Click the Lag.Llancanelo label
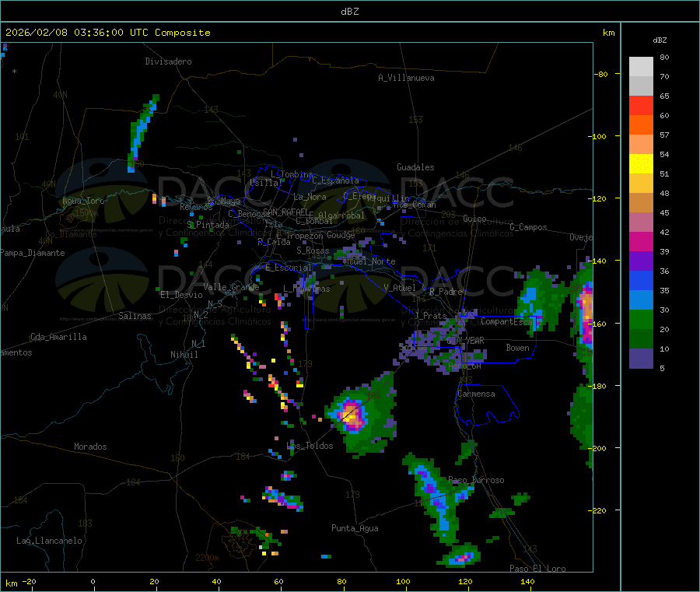Image resolution: width=700 pixels, height=592 pixels. click(x=49, y=541)
